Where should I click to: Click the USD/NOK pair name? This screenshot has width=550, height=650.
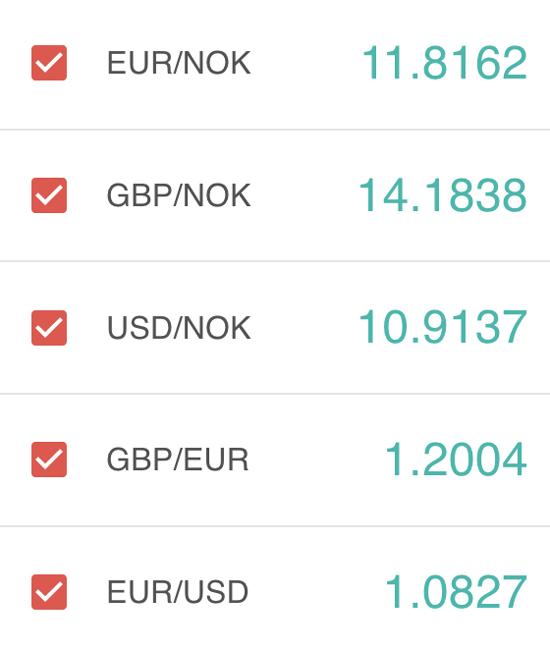click(x=179, y=328)
